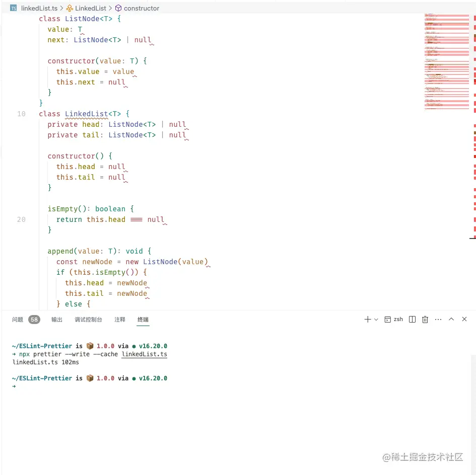Select the LinkedList class breadcrumb
476x475 pixels.
tap(91, 8)
